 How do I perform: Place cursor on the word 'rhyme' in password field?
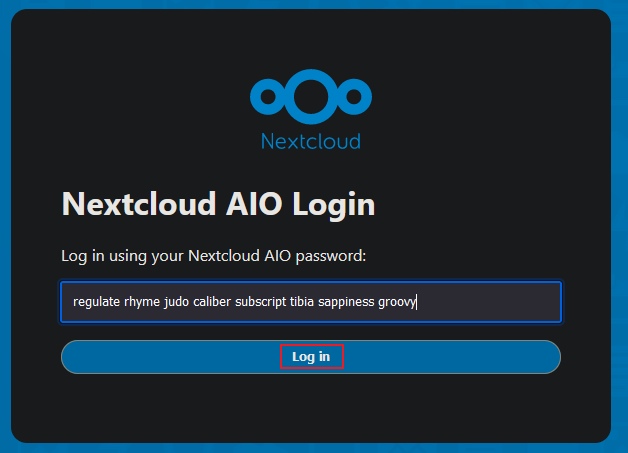tap(142, 302)
